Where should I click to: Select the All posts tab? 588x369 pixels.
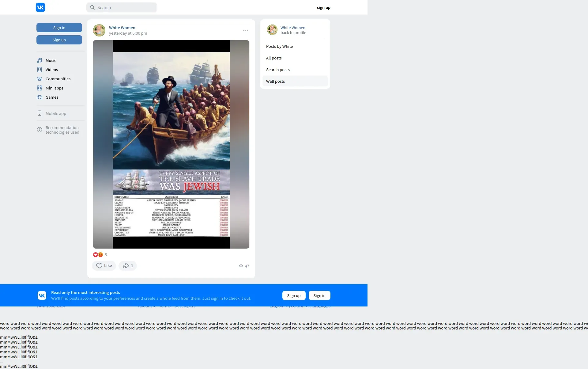point(274,58)
